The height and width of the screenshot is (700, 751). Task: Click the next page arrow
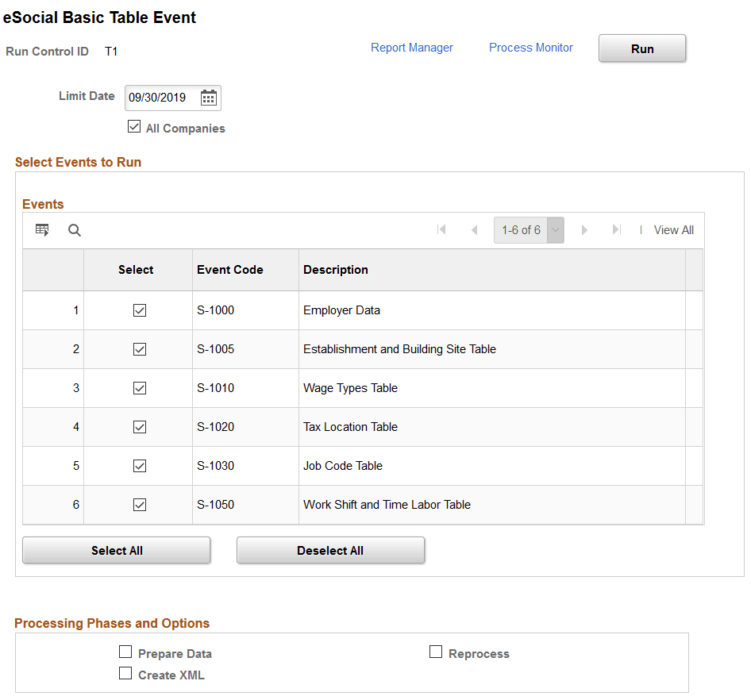(584, 229)
